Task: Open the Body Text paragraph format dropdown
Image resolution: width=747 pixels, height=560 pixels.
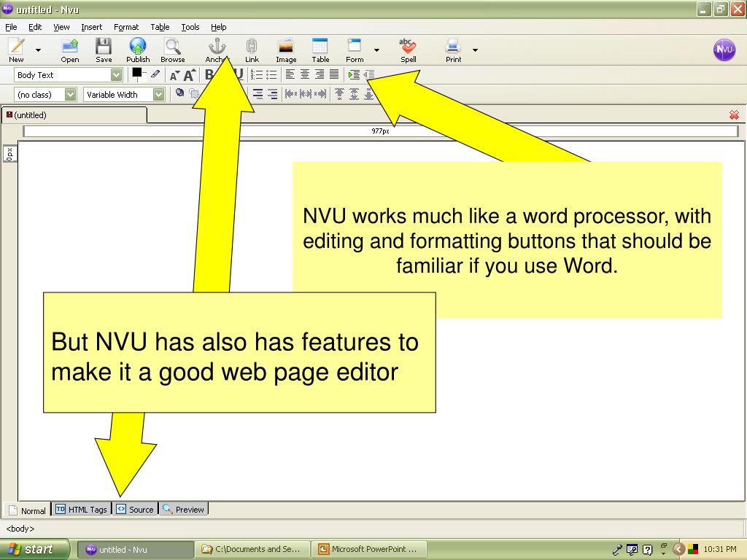Action: (x=116, y=75)
